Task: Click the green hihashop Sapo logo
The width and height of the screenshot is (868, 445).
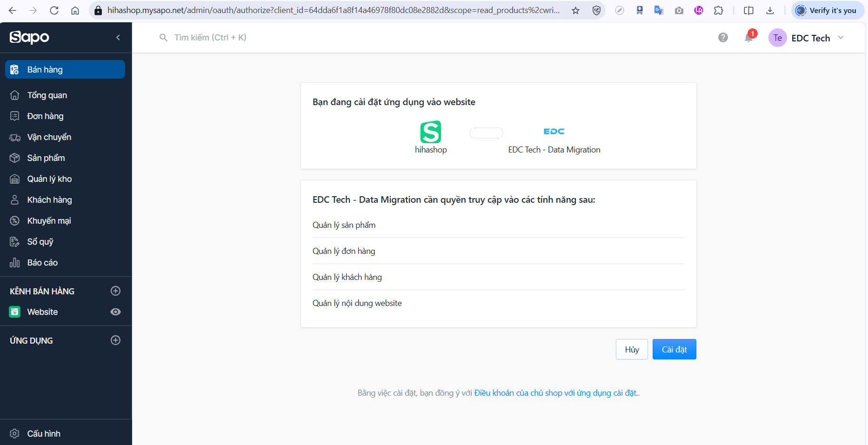Action: tap(431, 132)
